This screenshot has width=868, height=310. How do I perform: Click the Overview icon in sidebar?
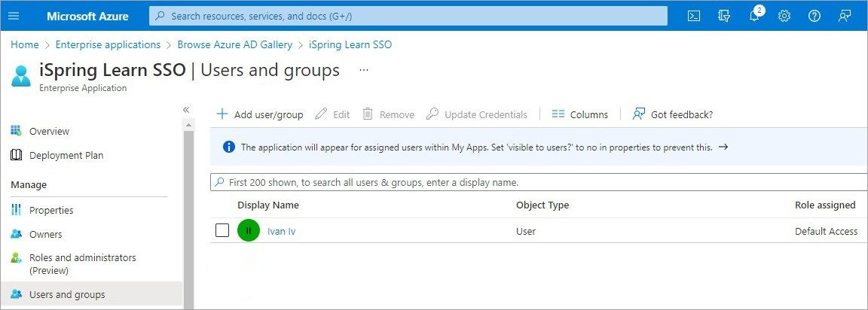[x=16, y=131]
